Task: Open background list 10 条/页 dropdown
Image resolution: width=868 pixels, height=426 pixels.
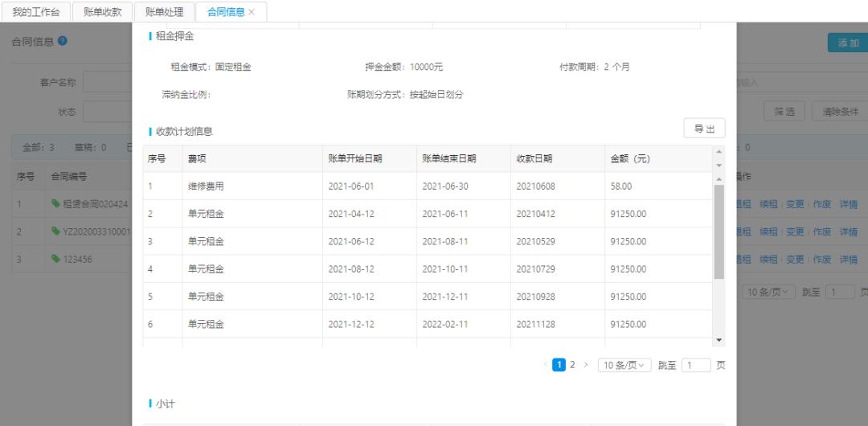Action: 768,292
